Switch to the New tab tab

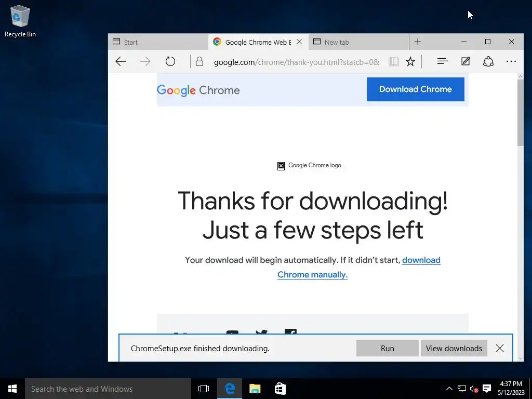pos(358,42)
